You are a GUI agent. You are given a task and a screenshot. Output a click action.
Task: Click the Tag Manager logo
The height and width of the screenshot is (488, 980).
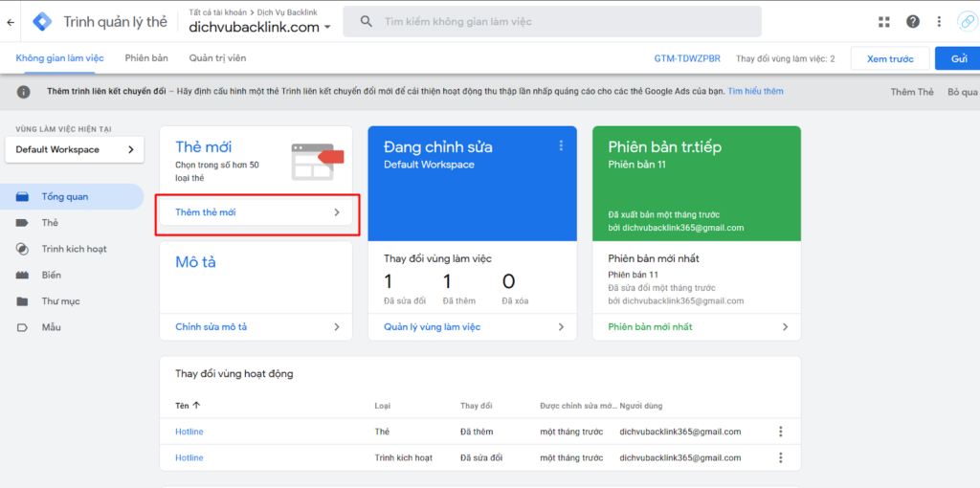pos(42,22)
